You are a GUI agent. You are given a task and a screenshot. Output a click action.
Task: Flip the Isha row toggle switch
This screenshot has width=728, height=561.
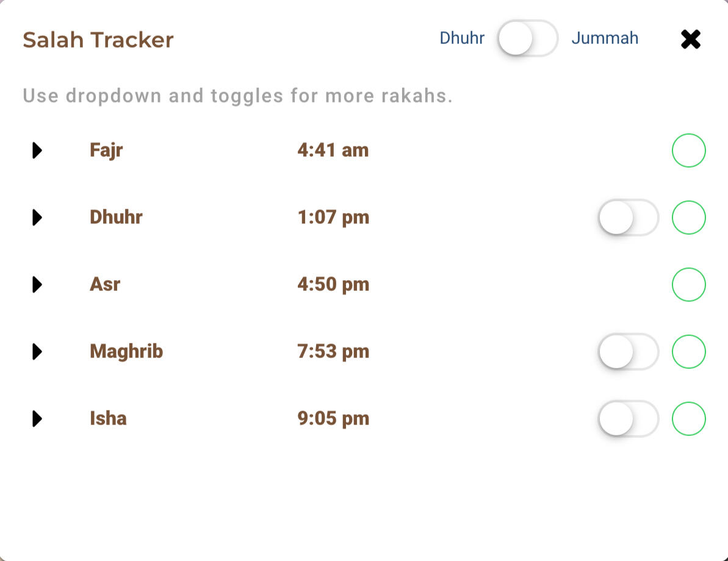tap(629, 419)
